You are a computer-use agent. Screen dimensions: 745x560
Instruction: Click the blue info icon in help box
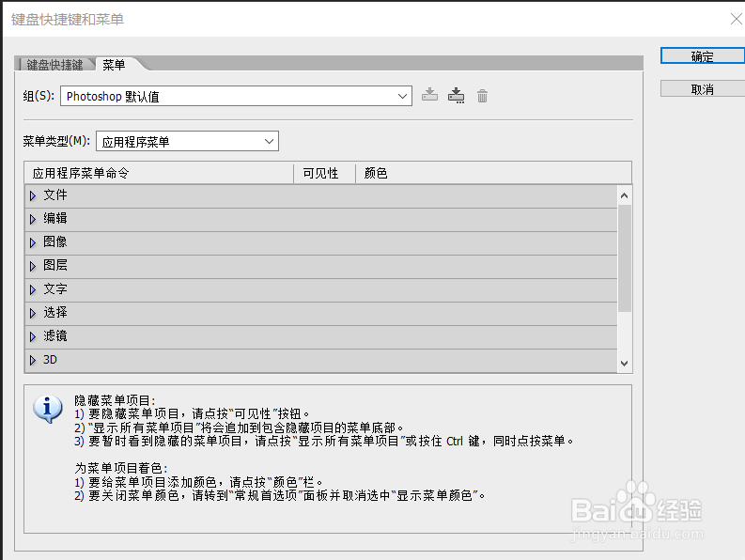pos(48,409)
